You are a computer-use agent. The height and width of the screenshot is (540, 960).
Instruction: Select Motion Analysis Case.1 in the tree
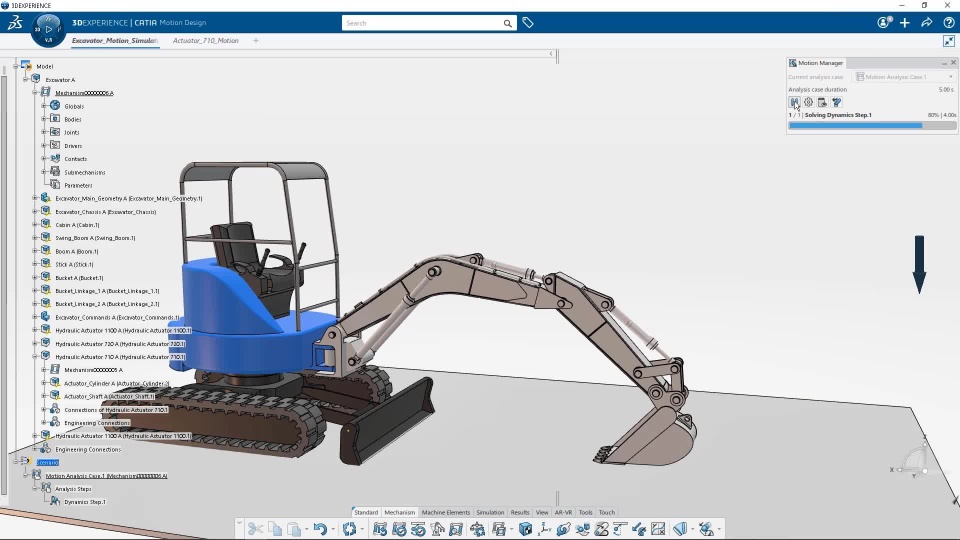[106, 476]
